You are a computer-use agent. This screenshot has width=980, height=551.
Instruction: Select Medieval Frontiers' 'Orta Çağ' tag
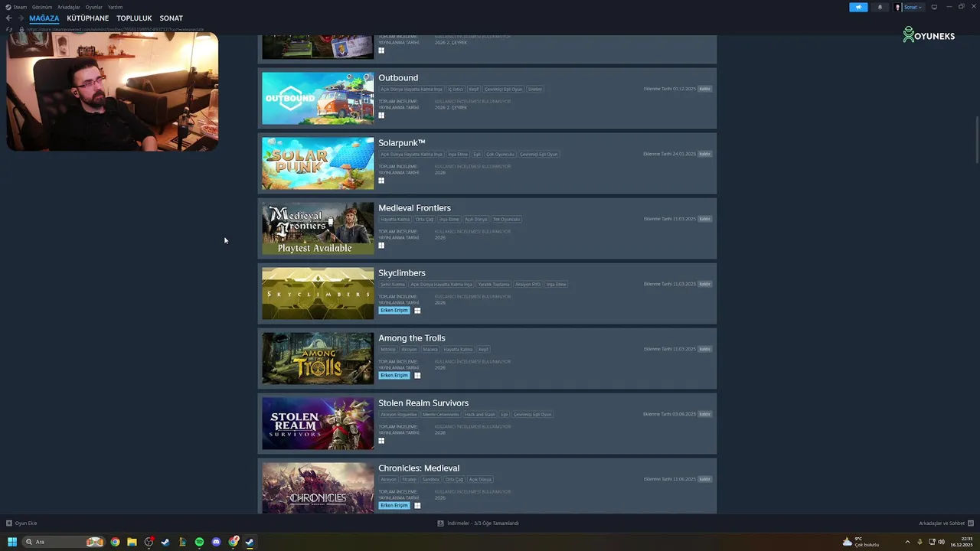pos(424,219)
